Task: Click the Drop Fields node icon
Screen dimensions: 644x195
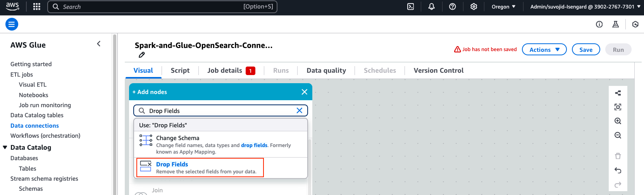Action: pyautogui.click(x=146, y=166)
